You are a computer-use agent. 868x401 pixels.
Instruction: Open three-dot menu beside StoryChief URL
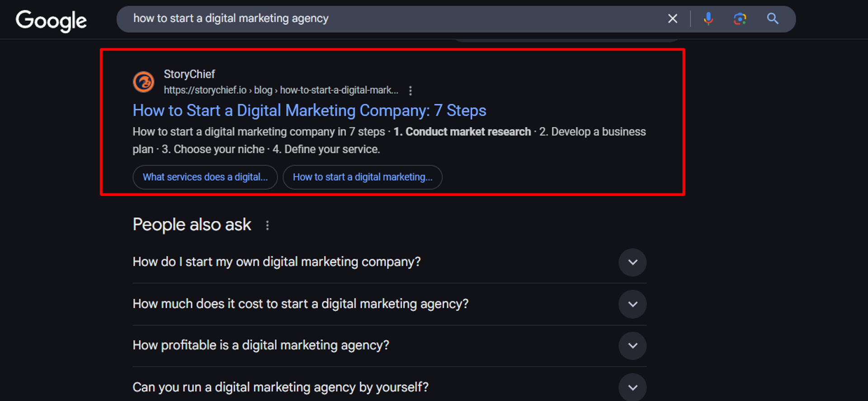point(410,90)
